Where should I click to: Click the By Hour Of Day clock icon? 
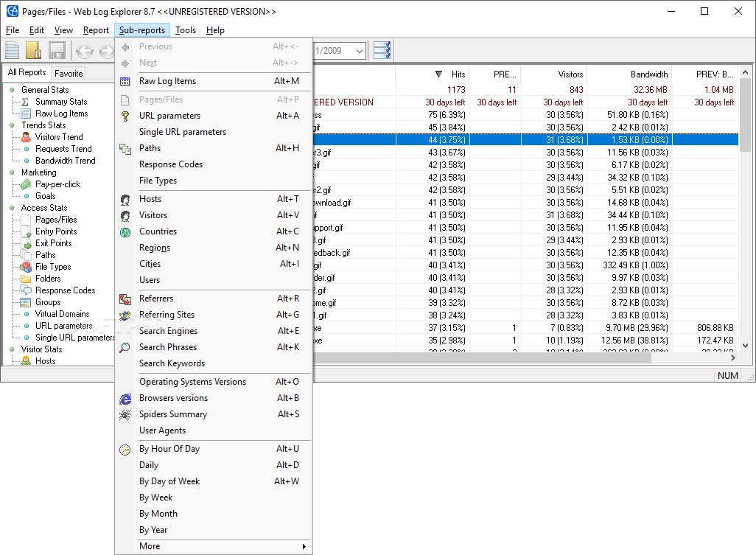tap(125, 450)
